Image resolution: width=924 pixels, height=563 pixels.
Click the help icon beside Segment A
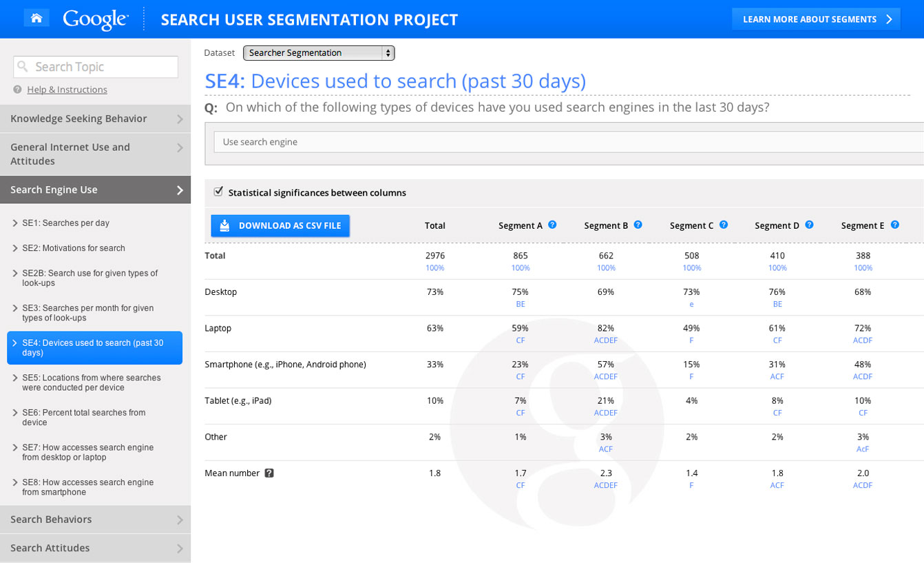[552, 225]
